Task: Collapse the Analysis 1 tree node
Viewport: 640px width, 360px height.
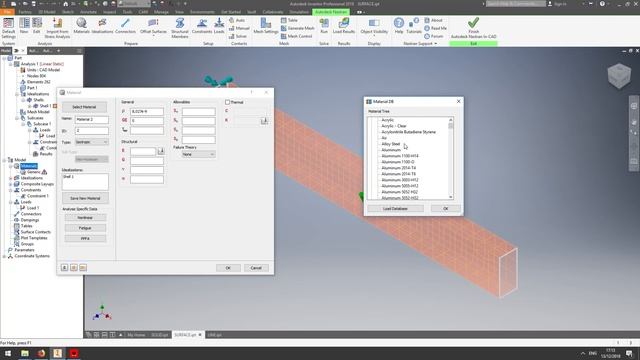Action: [x=11, y=64]
